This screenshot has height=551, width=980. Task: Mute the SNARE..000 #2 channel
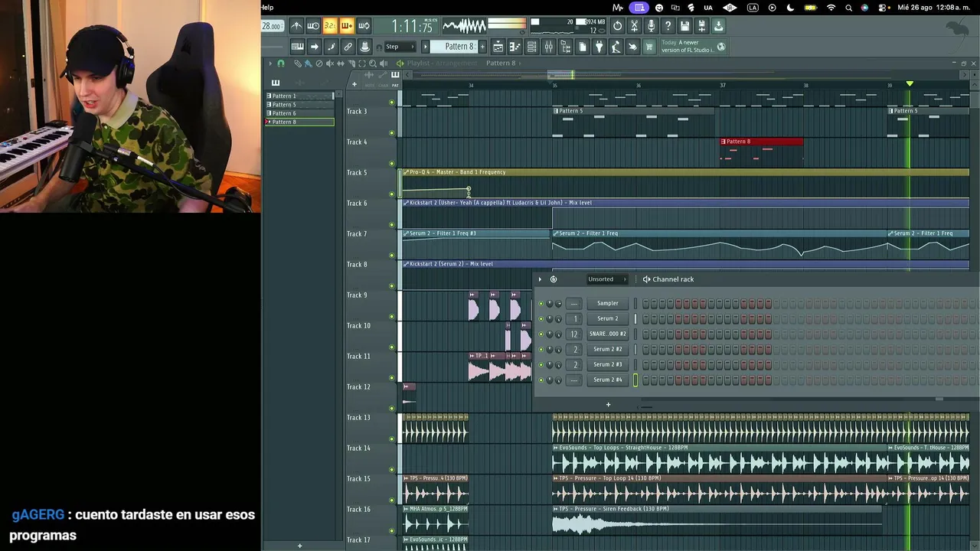pyautogui.click(x=541, y=334)
